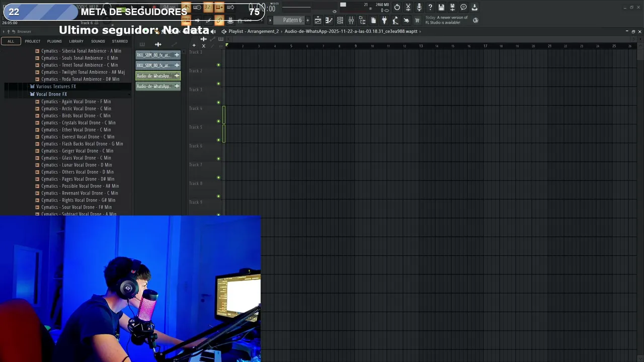Open the plugin picker plug icon
Viewport: 644px width, 362px height.
tap(384, 20)
